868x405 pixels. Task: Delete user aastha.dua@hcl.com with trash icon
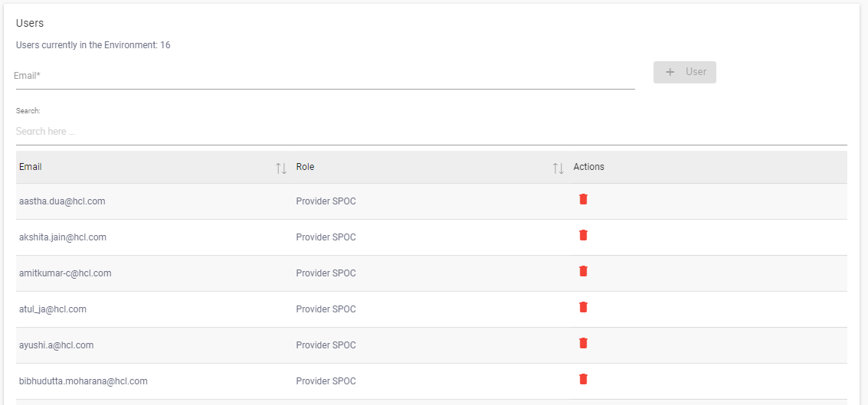click(x=583, y=199)
